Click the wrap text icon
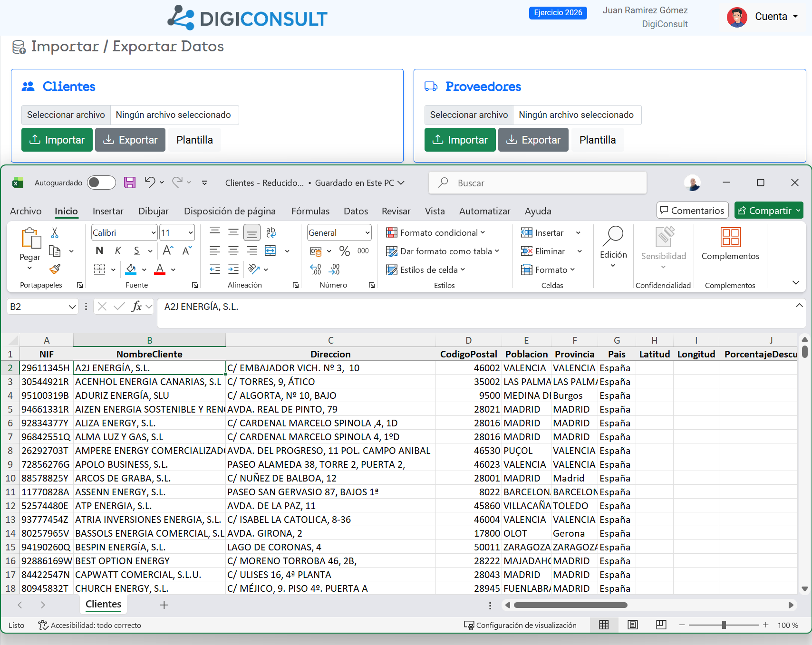This screenshot has height=645, width=812. pos(271,232)
